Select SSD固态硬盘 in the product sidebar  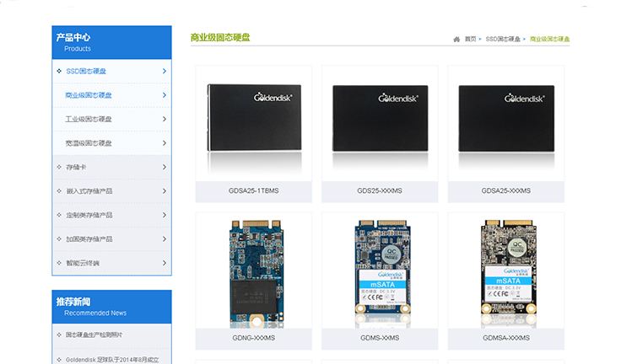pos(86,72)
